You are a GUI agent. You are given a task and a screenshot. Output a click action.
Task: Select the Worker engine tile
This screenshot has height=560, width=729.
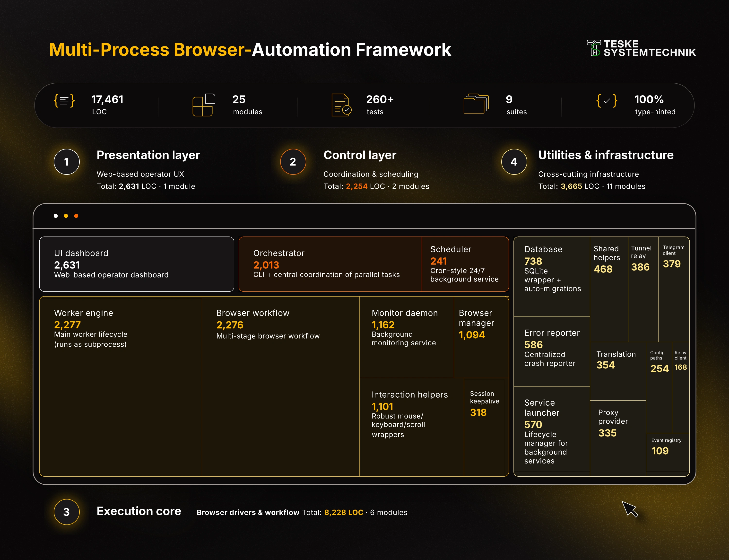click(121, 386)
